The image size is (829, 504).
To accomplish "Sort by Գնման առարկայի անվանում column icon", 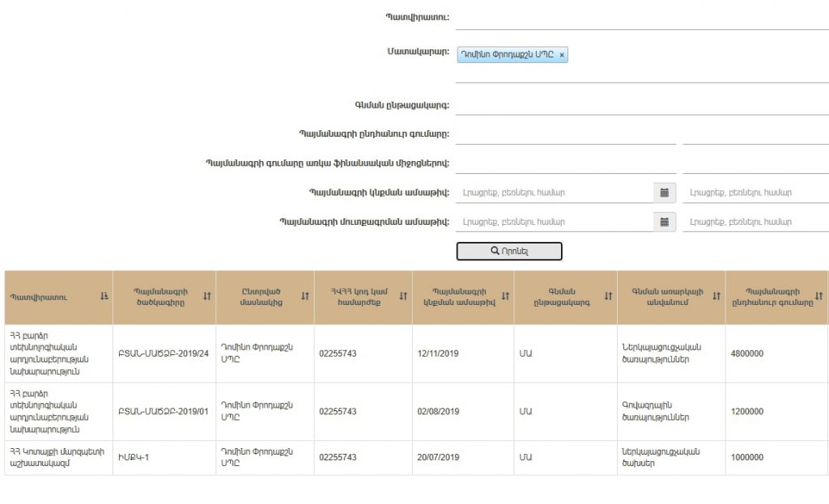I will coord(716,297).
